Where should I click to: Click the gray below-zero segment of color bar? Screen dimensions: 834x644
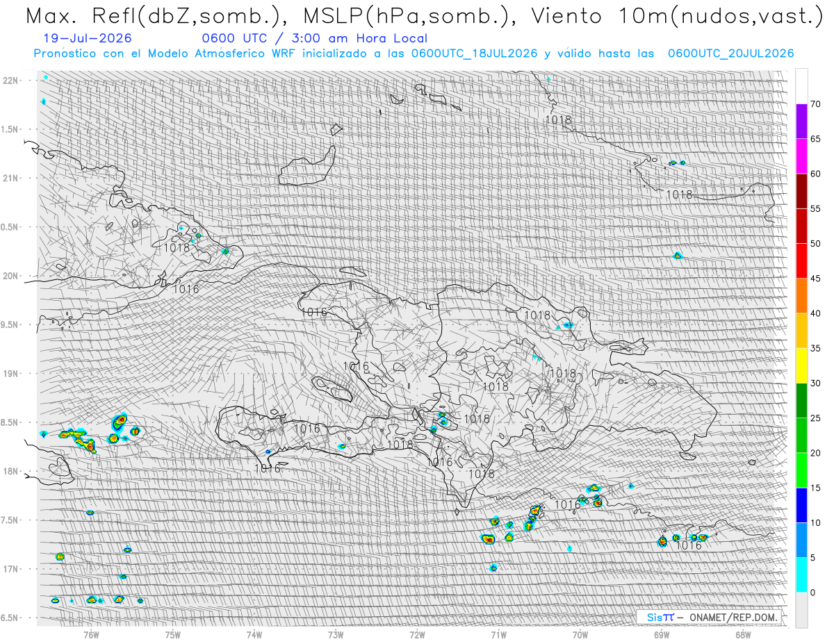801,610
